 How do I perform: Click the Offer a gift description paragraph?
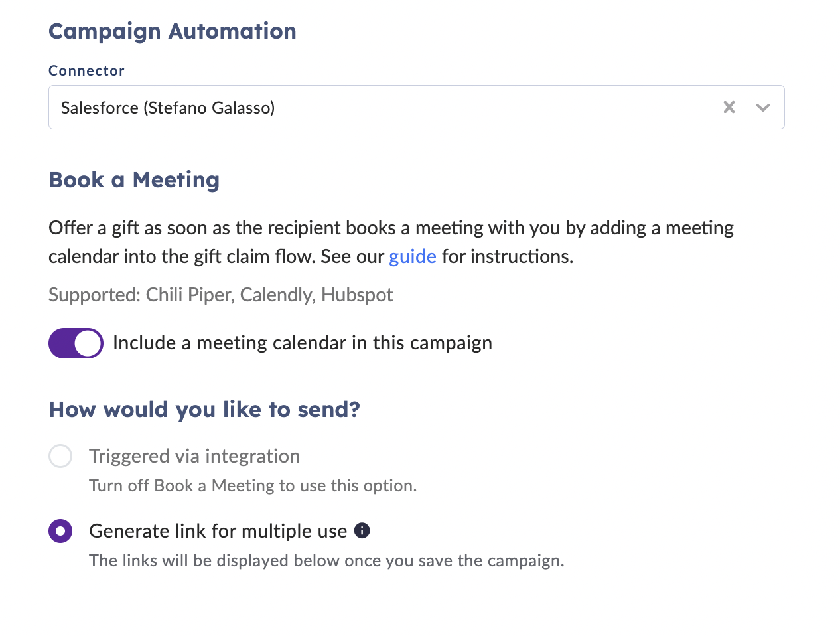click(x=391, y=242)
